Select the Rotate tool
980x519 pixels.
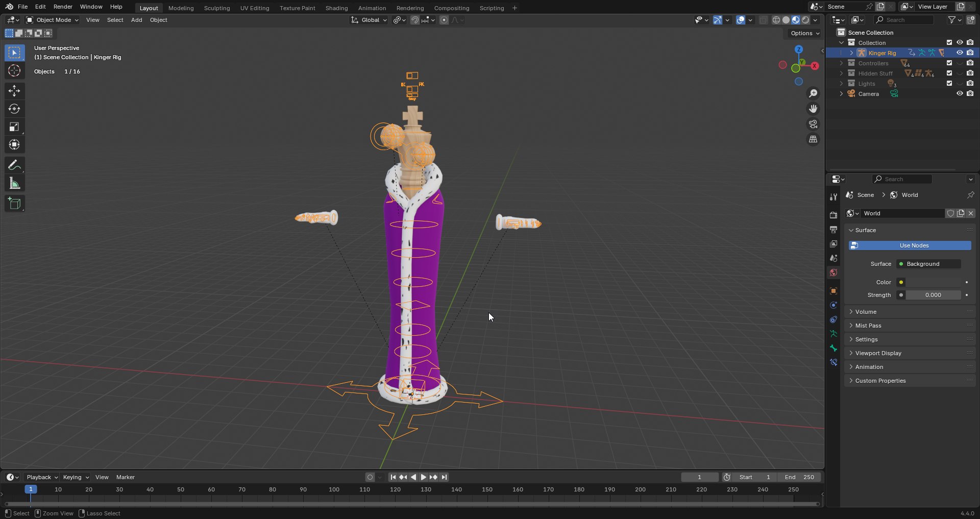point(14,109)
